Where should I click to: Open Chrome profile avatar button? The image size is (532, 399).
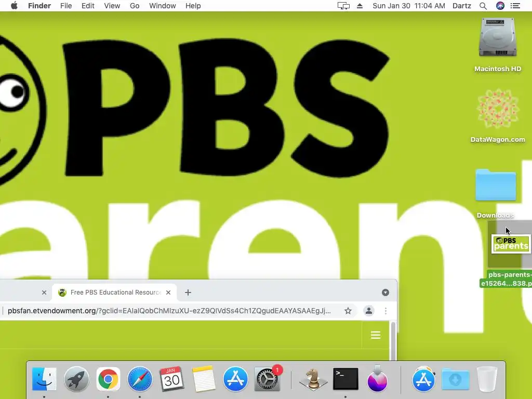point(369,311)
